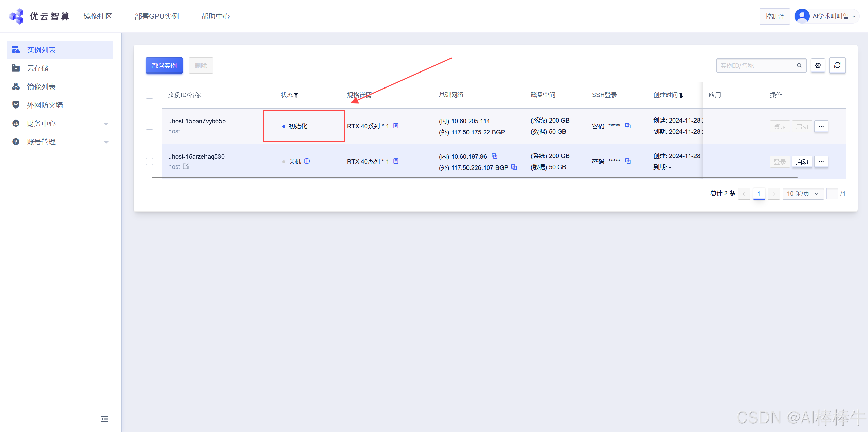Check the box for uhost-15ban7vyb65p
This screenshot has height=432, width=868.
click(149, 126)
